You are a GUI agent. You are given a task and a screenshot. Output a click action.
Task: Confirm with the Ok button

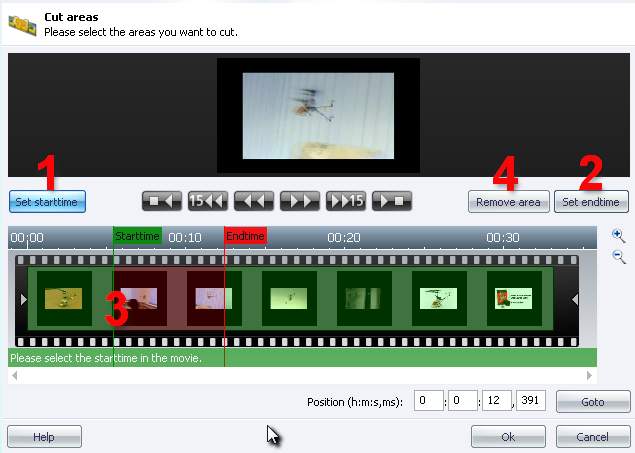tap(508, 436)
